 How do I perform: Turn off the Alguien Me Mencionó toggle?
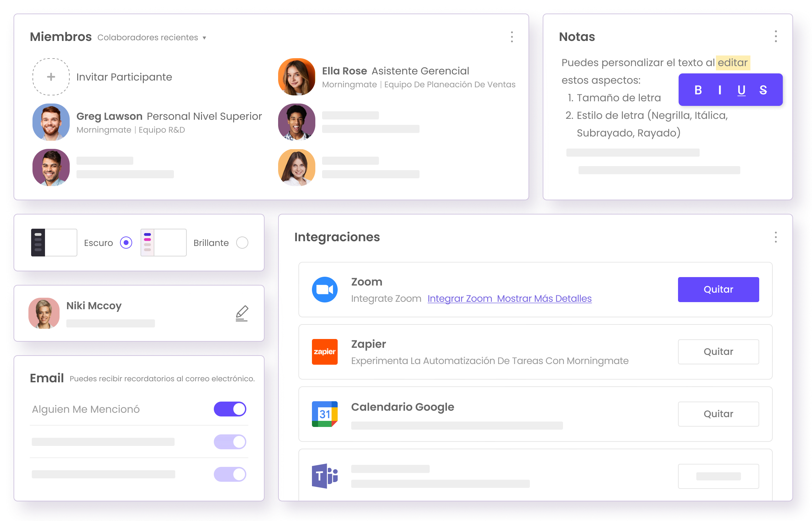click(x=230, y=409)
